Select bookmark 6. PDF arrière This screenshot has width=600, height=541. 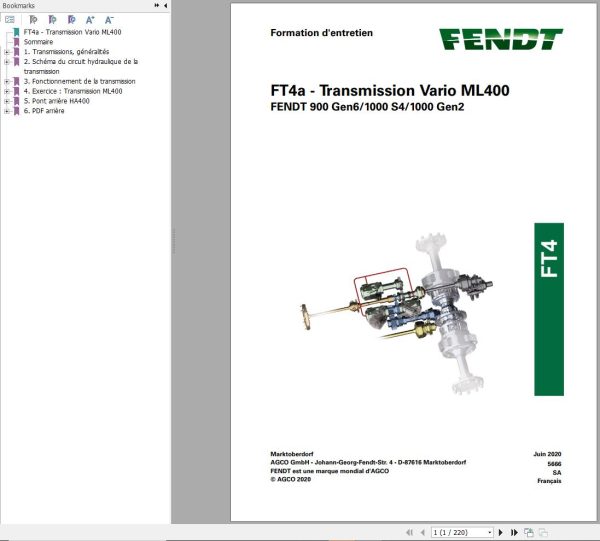44,111
